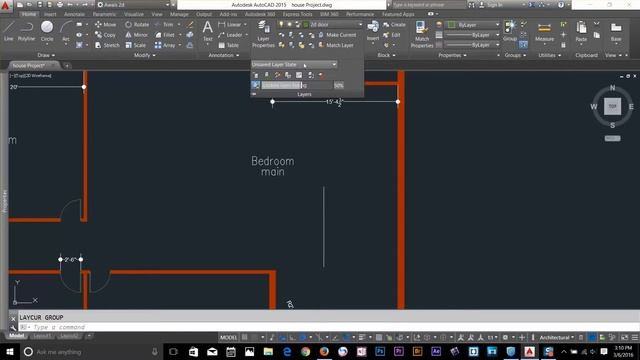Click the Leader annotation tool
The height and width of the screenshot is (360, 640).
230,35
